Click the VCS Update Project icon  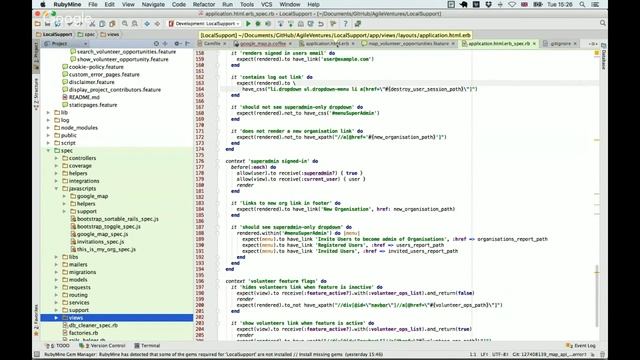pyautogui.click(x=280, y=24)
